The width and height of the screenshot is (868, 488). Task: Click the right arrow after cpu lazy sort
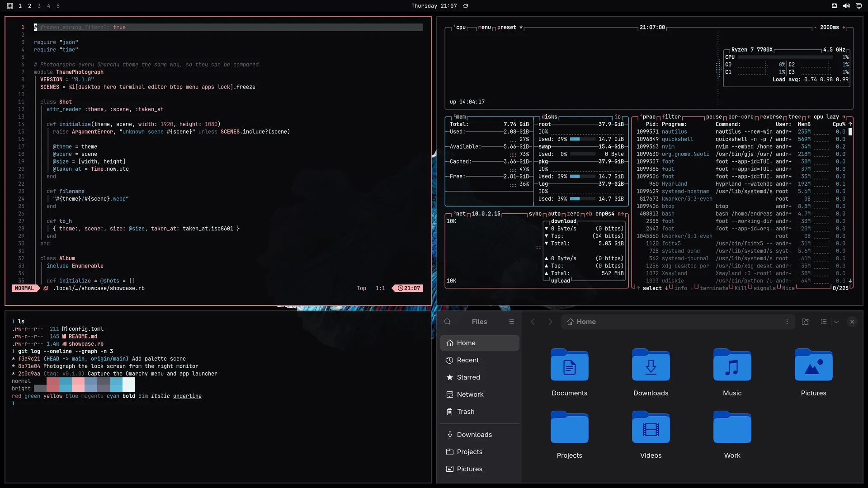(x=844, y=117)
